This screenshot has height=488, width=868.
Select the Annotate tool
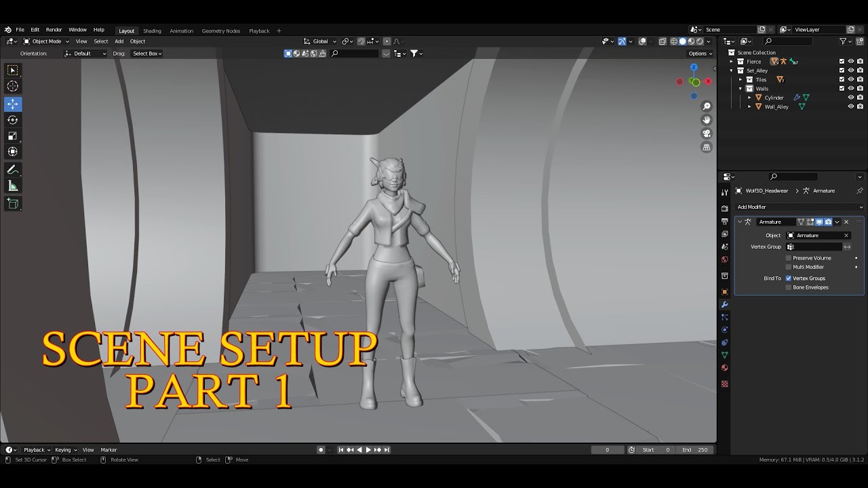point(13,169)
